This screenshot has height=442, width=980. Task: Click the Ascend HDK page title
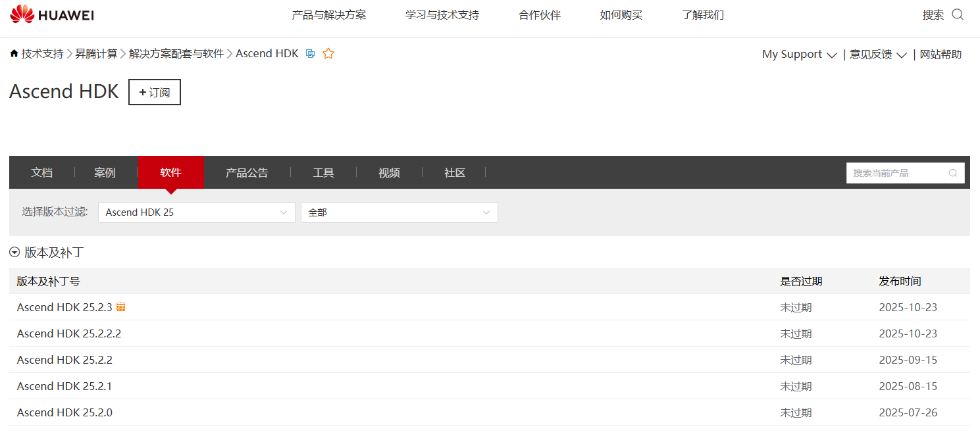64,91
